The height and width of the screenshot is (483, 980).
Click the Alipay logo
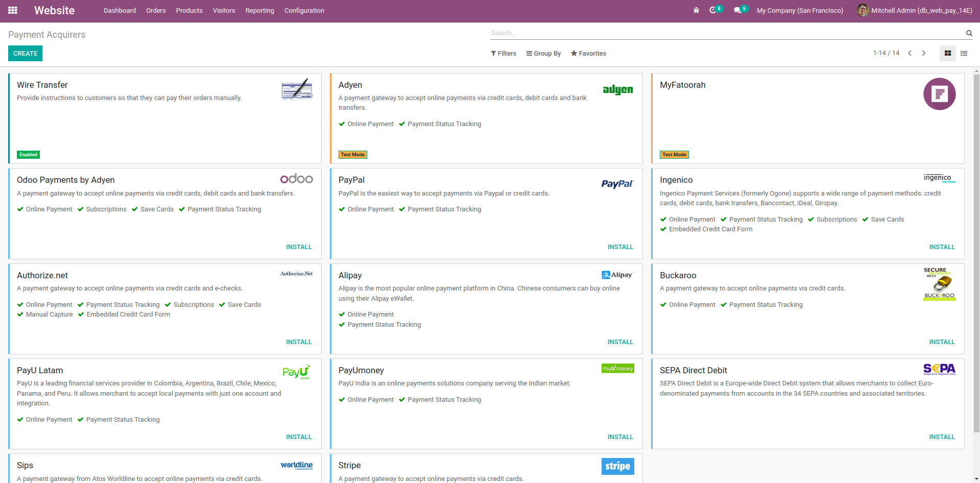click(x=617, y=275)
